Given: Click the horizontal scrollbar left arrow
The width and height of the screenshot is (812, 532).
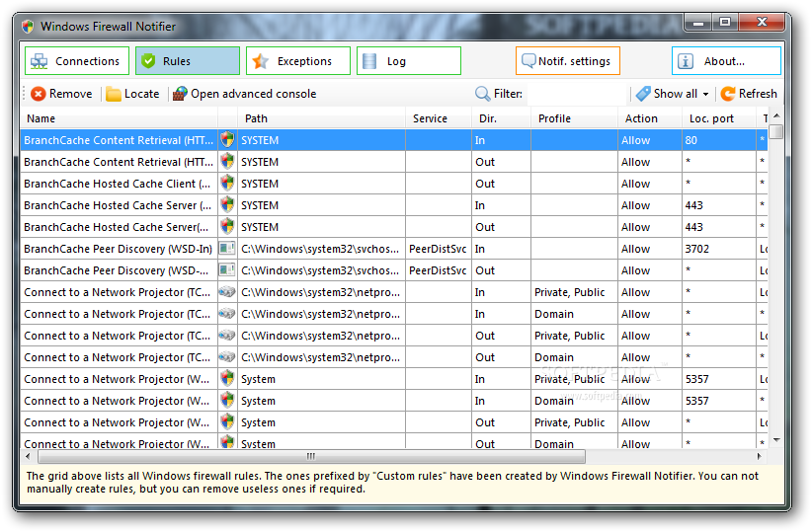Looking at the screenshot, I should (28, 456).
